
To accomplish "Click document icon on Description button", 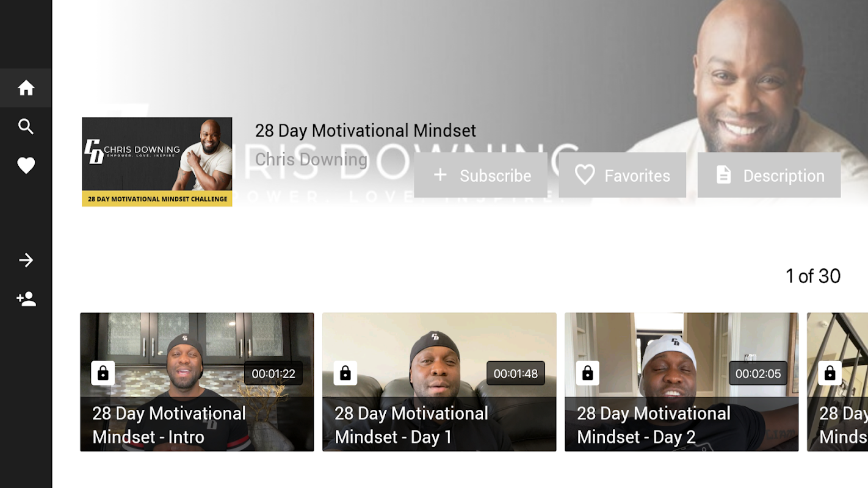I will click(723, 175).
